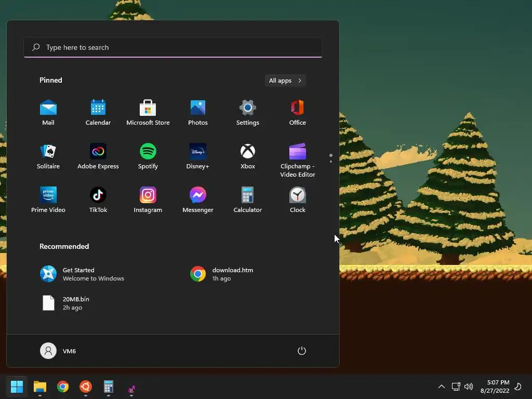Open Clipchamp Video Editor
Image resolution: width=532 pixels, height=399 pixels.
[298, 161]
